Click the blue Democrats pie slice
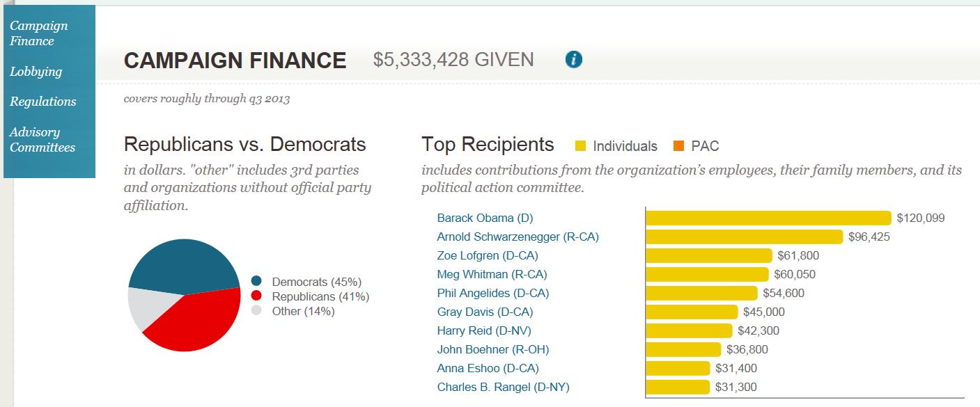Screen dimensions: 980x407 pos(181,264)
